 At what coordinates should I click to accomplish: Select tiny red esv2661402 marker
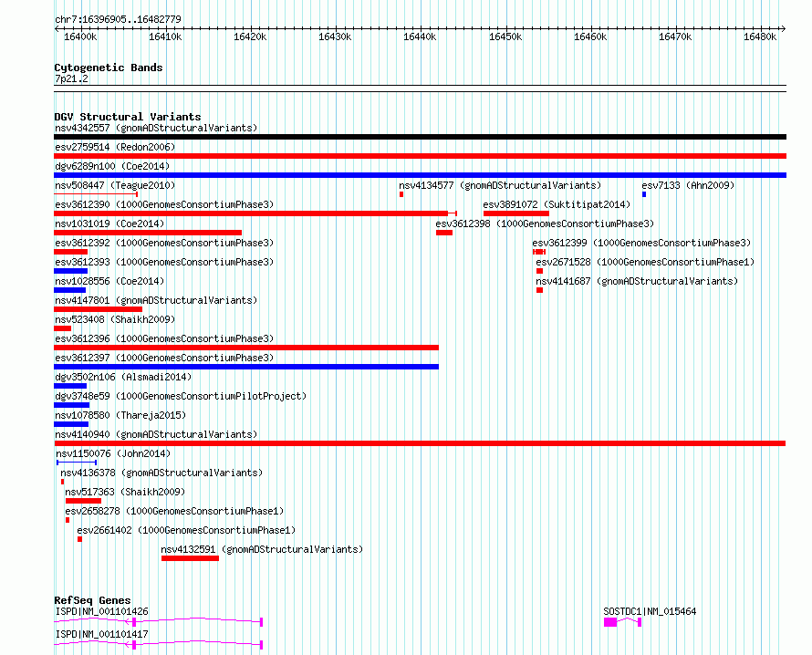tap(79, 539)
